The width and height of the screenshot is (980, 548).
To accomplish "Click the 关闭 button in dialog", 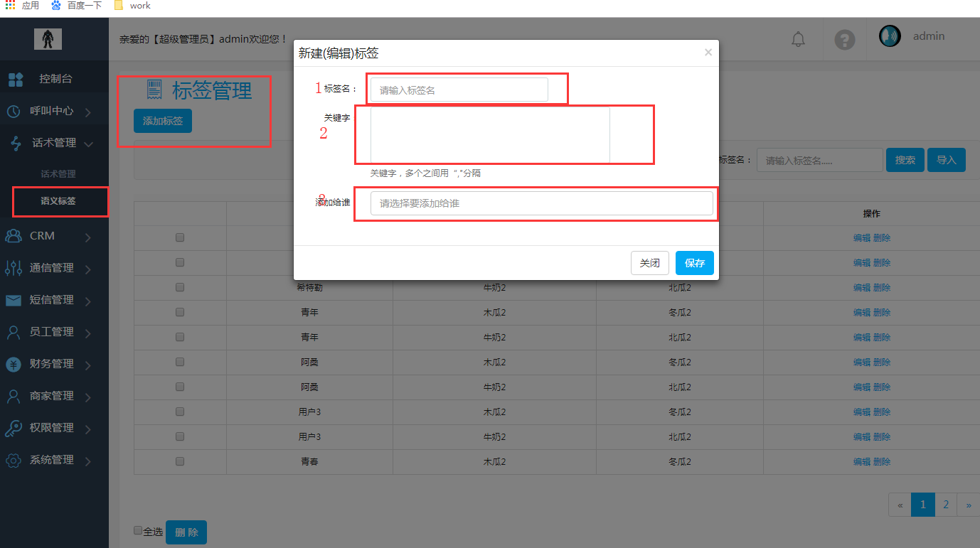I will [x=649, y=263].
